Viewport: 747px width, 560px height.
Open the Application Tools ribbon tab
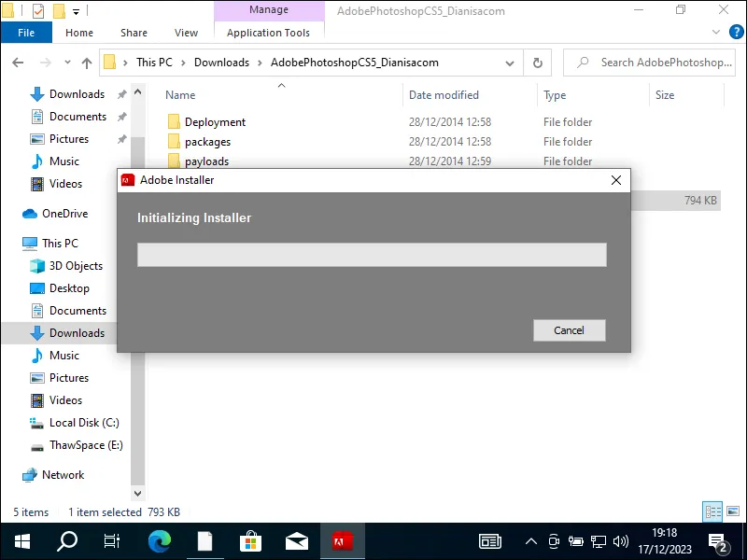coord(268,33)
